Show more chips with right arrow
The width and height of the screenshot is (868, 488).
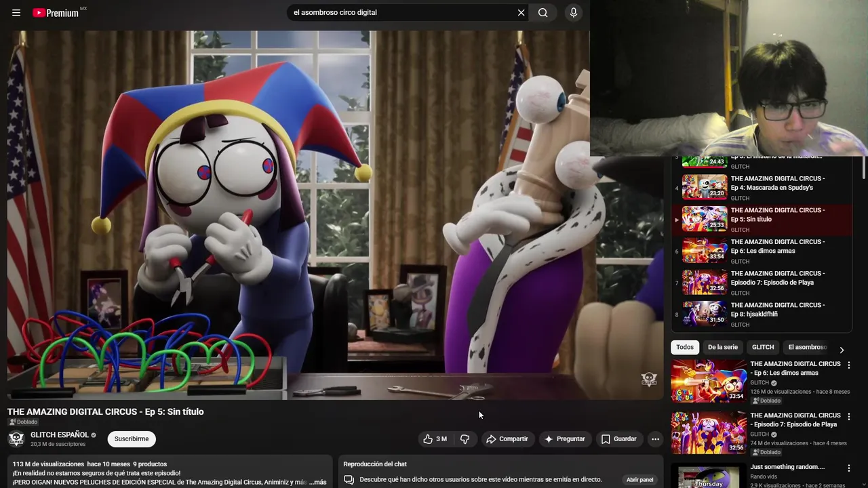tap(842, 350)
